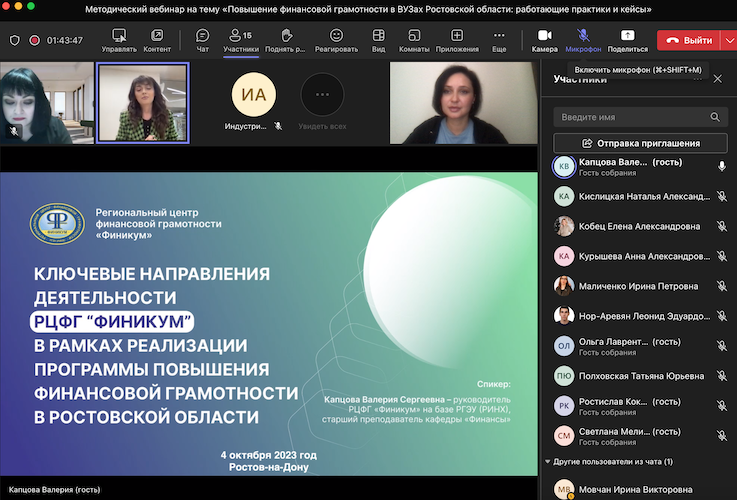The image size is (737, 500).
Task: Click the КВ avatar of Капцова
Action: [564, 166]
